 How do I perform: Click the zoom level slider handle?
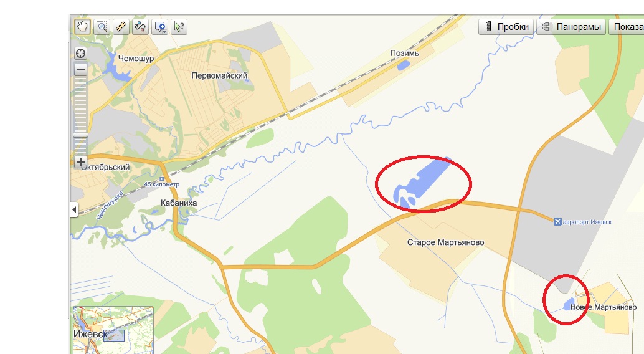coord(80,135)
